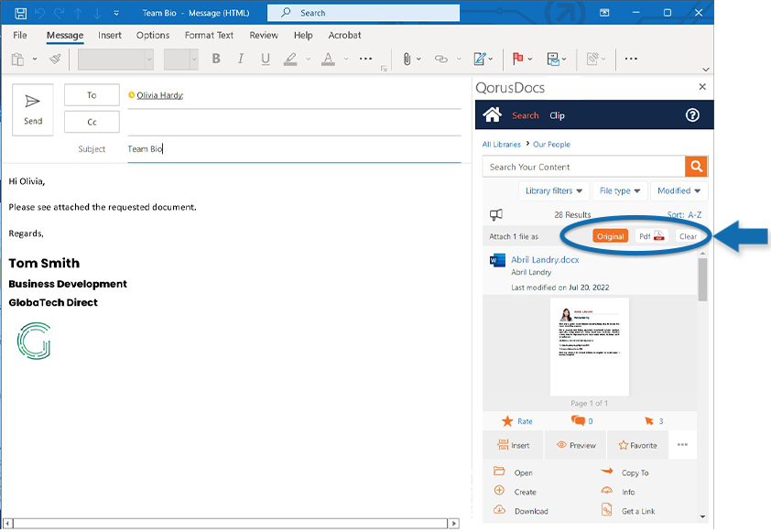The width and height of the screenshot is (771, 532).
Task: Click the Outlook title bar Search box
Action: 364,13
